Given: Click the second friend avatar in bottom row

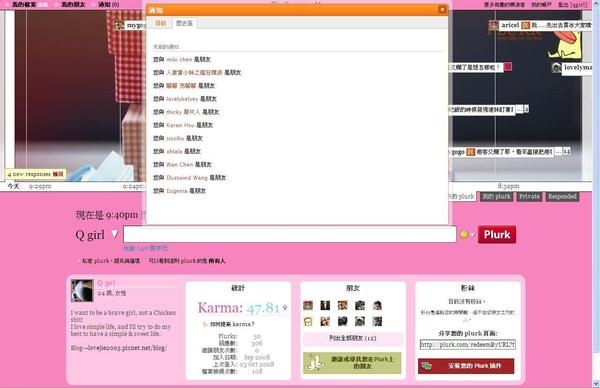Looking at the screenshot, I should 325,321.
